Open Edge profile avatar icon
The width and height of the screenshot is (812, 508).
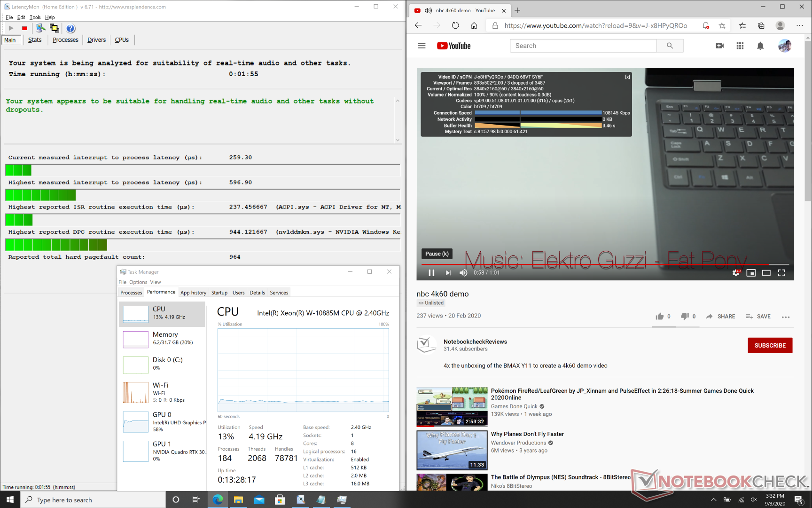(x=780, y=25)
